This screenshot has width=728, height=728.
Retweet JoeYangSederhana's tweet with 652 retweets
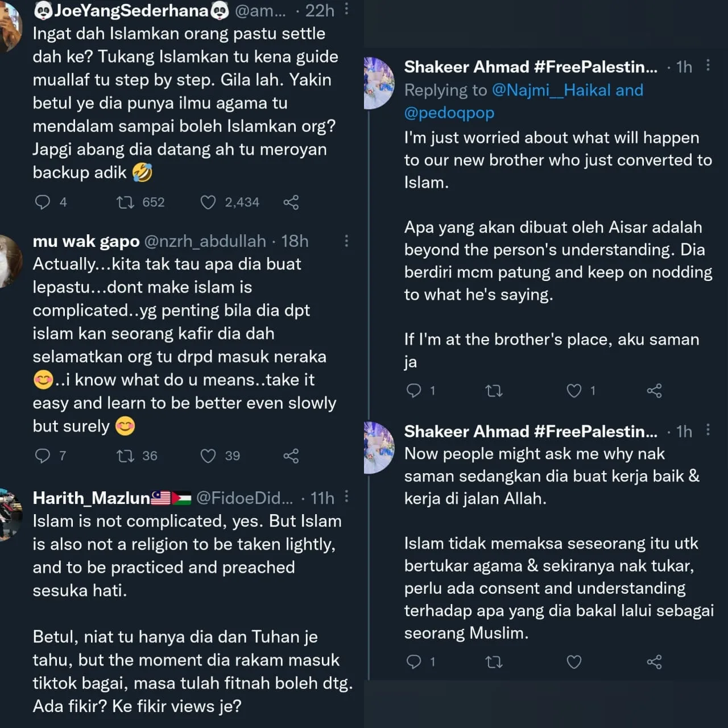click(x=125, y=202)
